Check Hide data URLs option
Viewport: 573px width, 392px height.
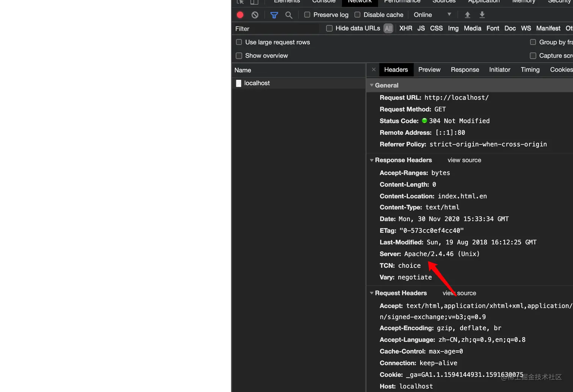329,28
